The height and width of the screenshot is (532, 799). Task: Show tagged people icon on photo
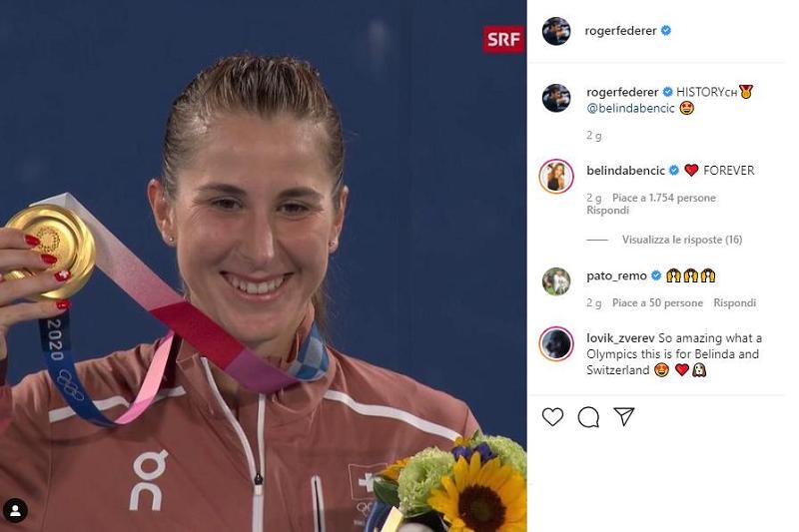(x=15, y=510)
